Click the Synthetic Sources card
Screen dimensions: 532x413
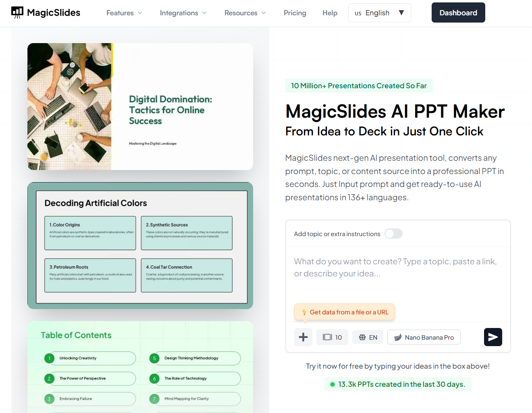[x=187, y=233]
